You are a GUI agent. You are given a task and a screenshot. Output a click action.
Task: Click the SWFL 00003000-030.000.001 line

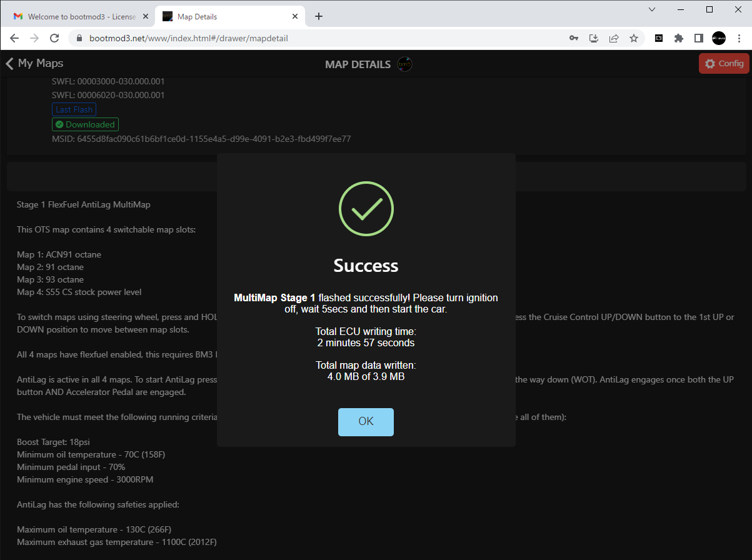(108, 81)
